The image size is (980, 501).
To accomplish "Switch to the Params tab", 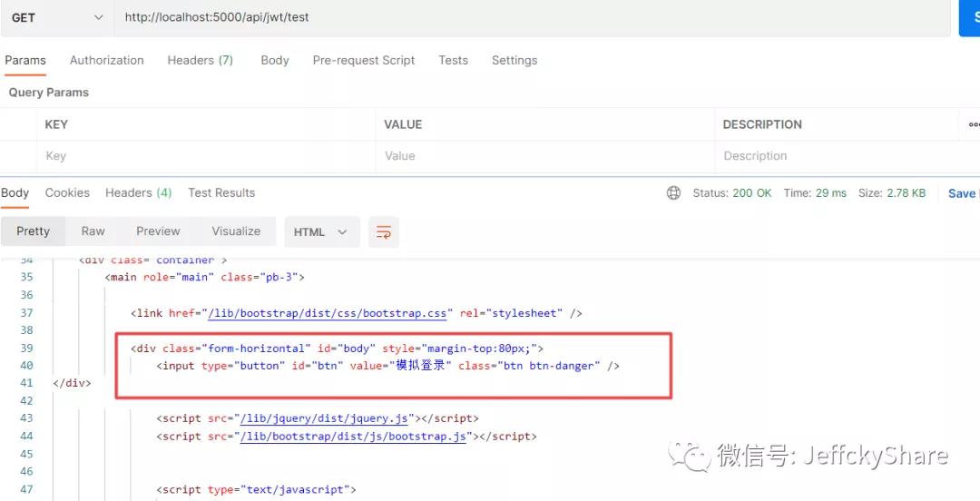I will pos(25,60).
